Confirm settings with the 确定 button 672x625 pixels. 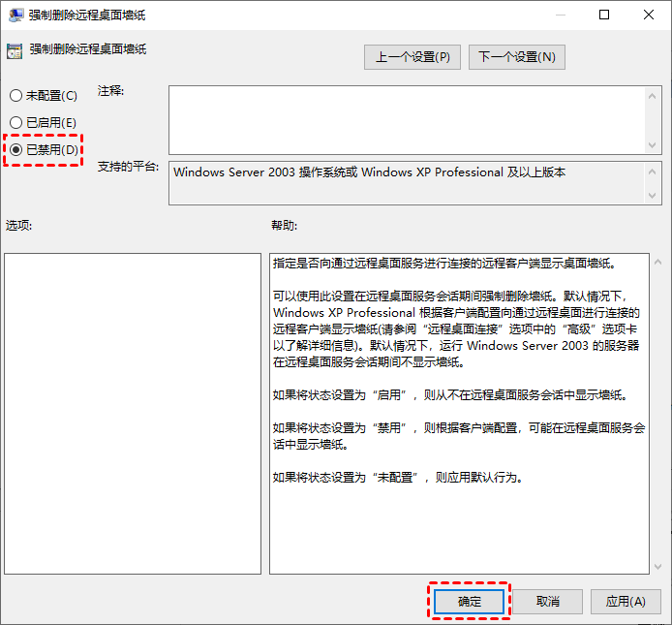click(470, 601)
